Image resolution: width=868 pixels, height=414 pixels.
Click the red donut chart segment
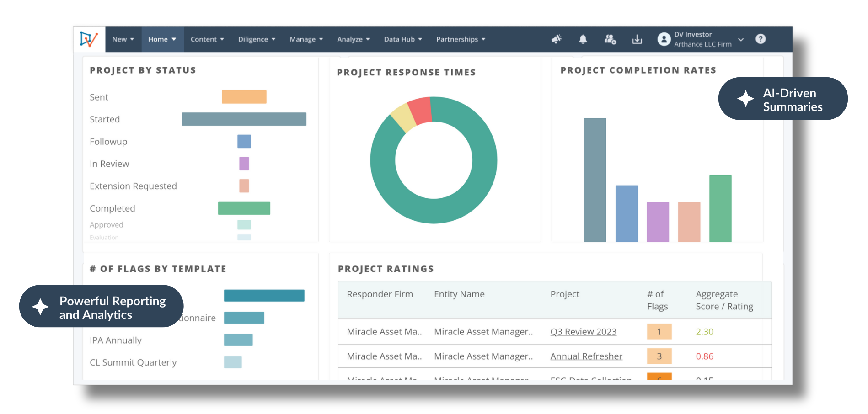point(420,110)
